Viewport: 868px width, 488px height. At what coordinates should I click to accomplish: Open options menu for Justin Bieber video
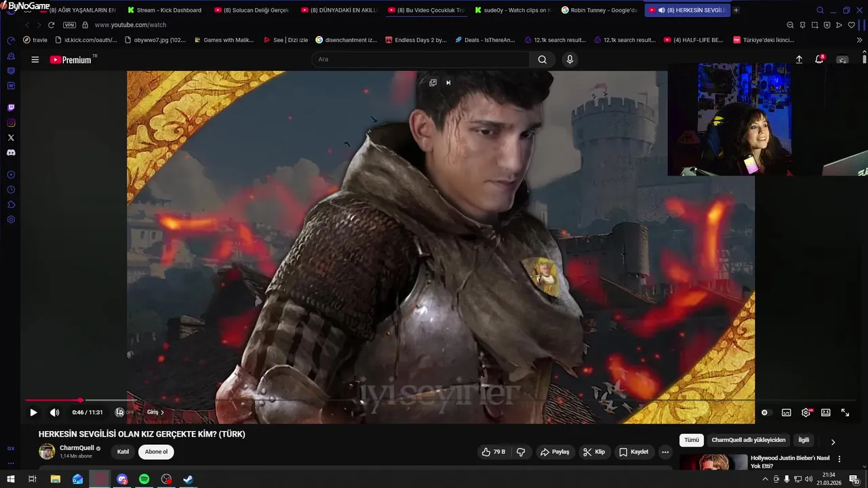(x=839, y=459)
